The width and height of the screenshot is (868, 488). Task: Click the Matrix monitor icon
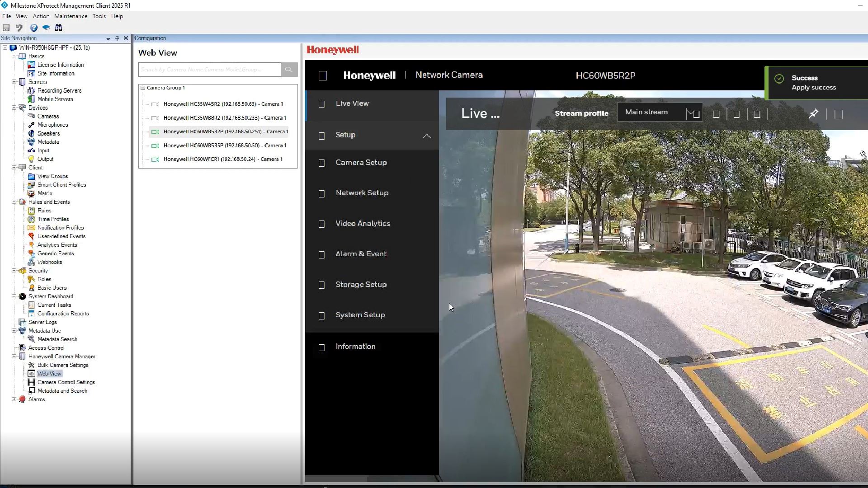tap(31, 193)
